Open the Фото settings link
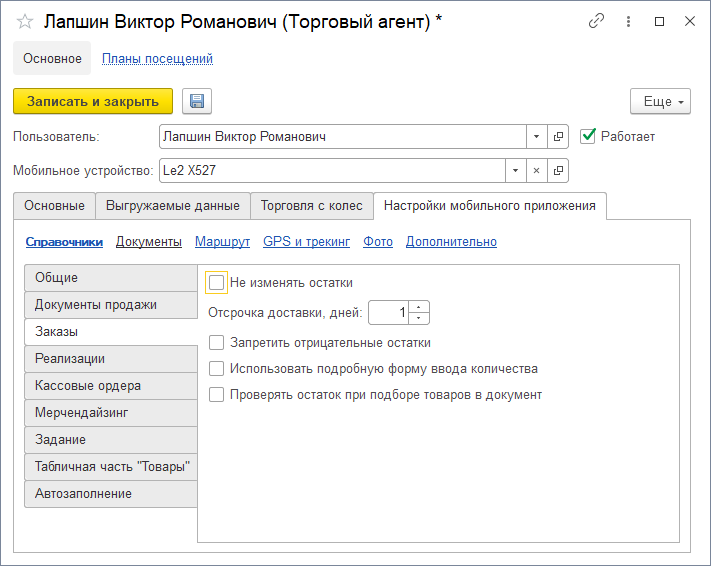Screen dimensions: 711x566 (378, 242)
